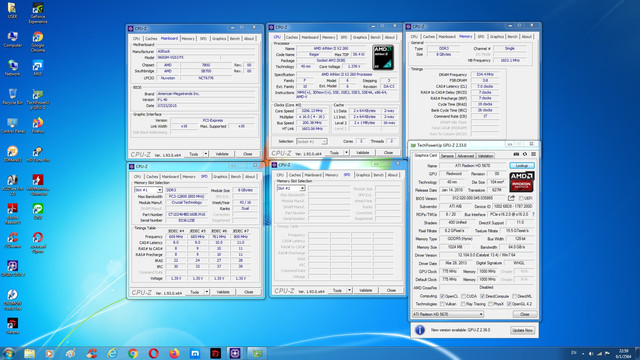Toggle CUDA checkbox in GPU-Z
This screenshot has height=360, width=640.
(x=463, y=296)
